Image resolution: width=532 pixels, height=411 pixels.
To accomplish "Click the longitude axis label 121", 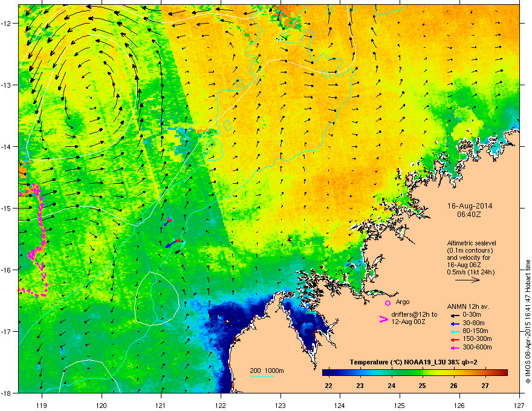I will (x=161, y=405).
